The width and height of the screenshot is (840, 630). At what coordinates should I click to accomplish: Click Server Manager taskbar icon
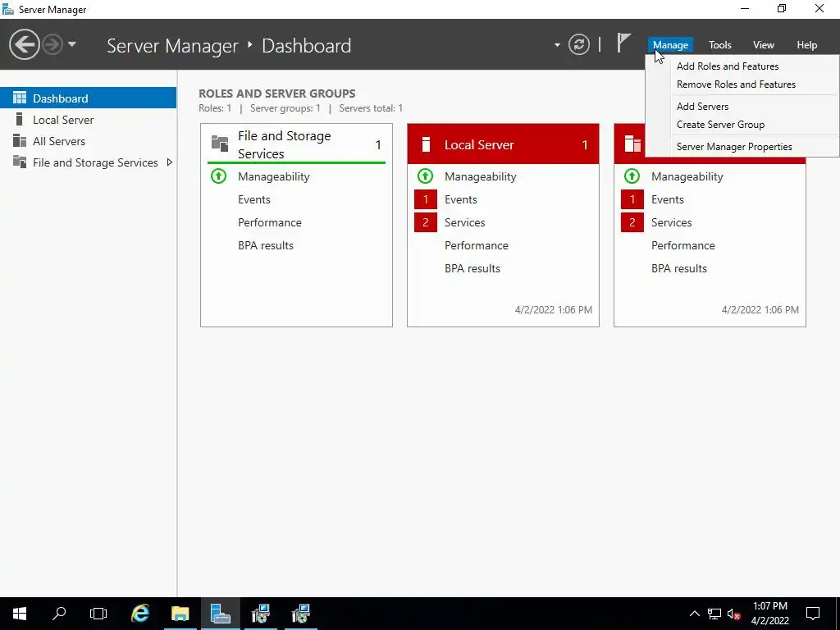click(221, 614)
